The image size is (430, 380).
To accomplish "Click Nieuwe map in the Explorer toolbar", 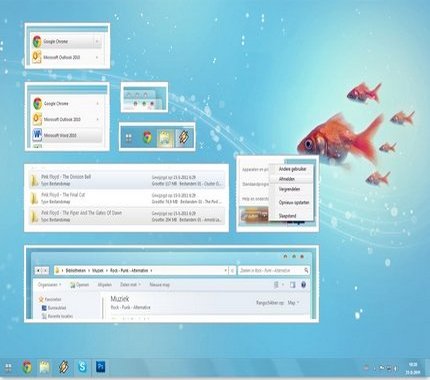I will 159,285.
